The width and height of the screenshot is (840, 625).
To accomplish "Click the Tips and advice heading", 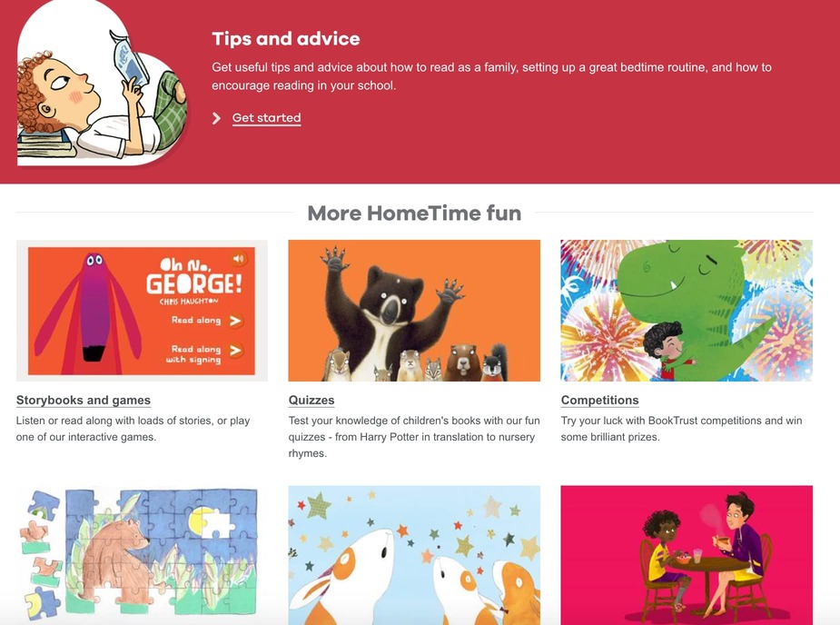I will pos(285,38).
